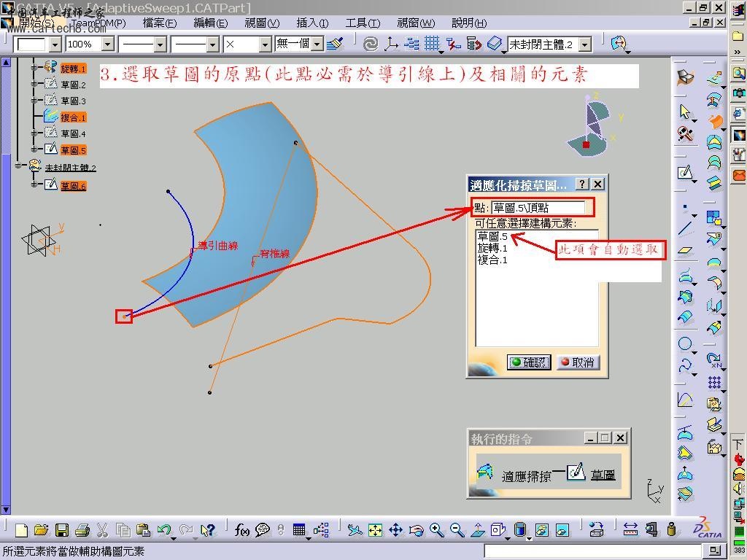Open the graphic color dropdown arrow
Image resolution: width=747 pixels, height=560 pixels.
click(55, 44)
